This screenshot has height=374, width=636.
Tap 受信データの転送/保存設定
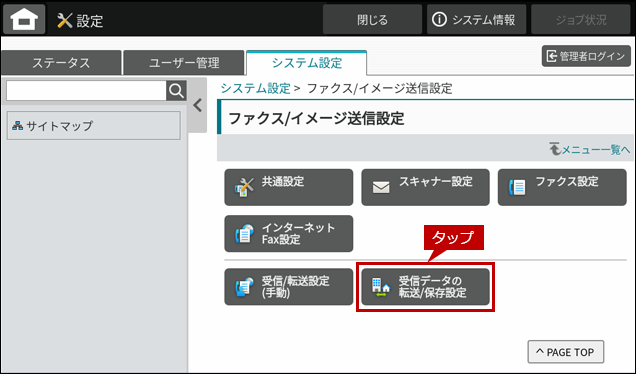425,287
